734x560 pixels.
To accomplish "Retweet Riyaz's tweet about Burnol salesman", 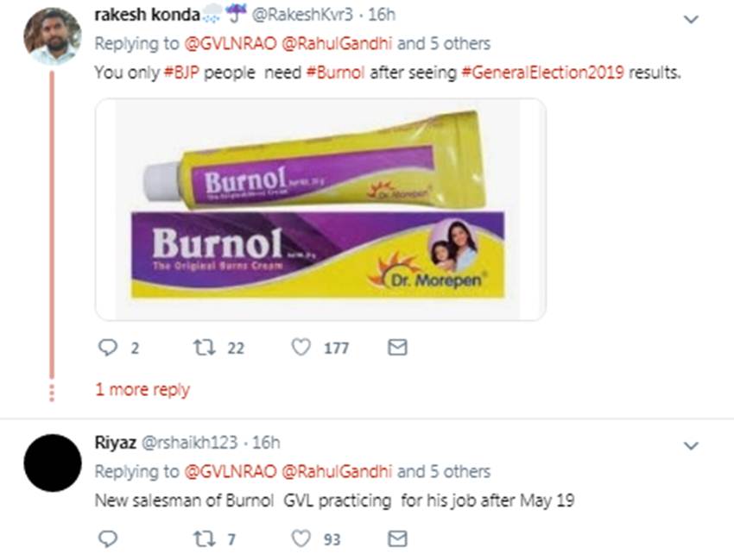I will pos(205,538).
